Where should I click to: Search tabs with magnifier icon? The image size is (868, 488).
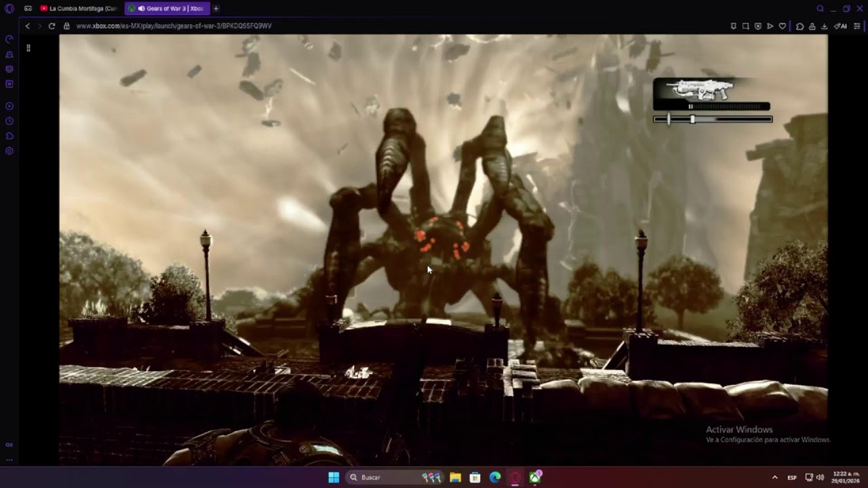coord(820,8)
